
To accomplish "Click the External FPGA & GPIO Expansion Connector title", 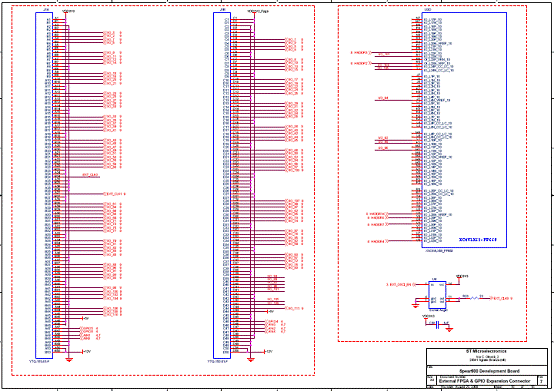I will pyautogui.click(x=484, y=381).
